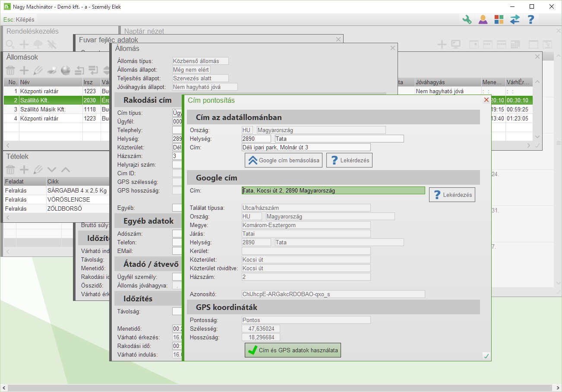The width and height of the screenshot is (562, 392).
Task: Click the trash icon in Állomások toolbar
Action: pos(10,70)
